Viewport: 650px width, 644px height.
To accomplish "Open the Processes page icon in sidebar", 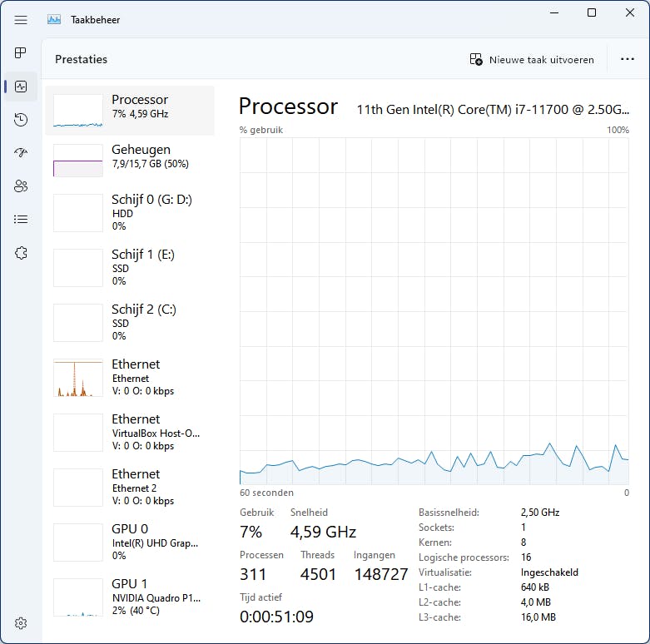I will (x=21, y=53).
